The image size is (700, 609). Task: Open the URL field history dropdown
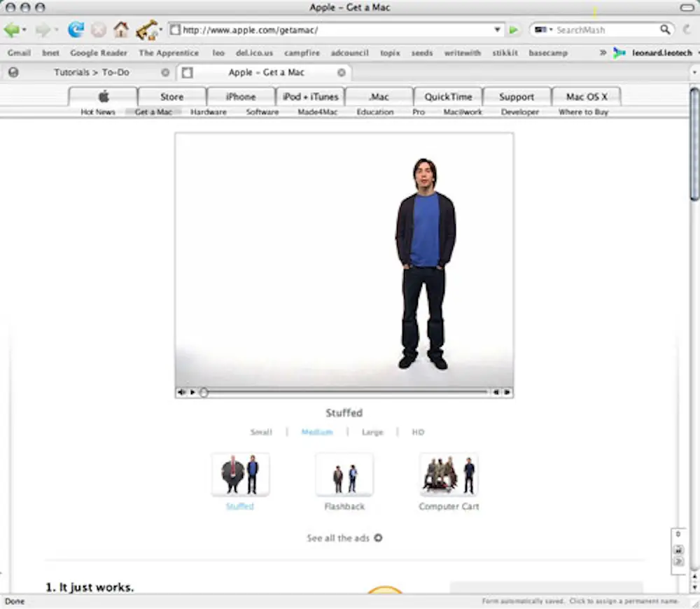pos(497,30)
